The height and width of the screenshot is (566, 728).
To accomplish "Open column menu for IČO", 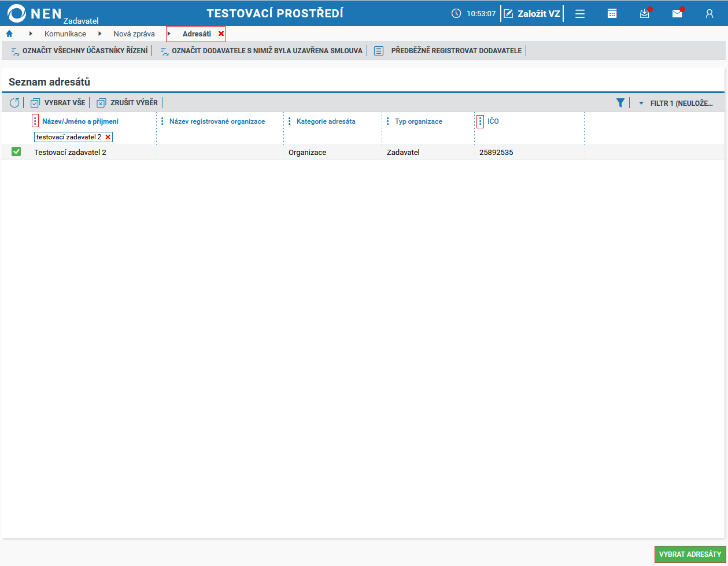I will point(480,121).
